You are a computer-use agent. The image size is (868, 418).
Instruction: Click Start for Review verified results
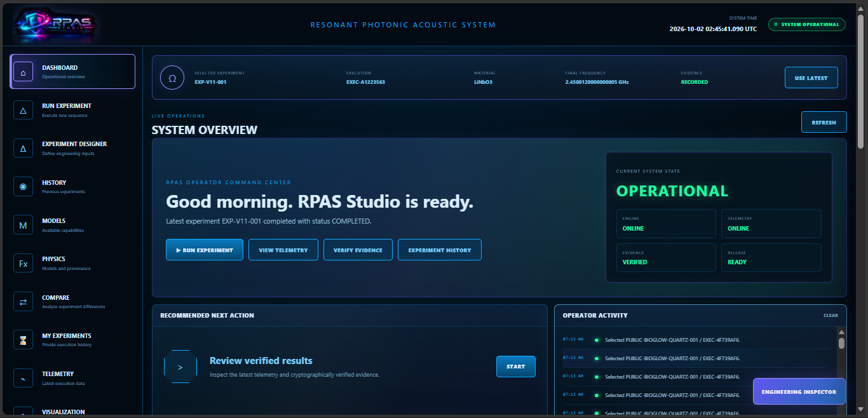click(516, 367)
